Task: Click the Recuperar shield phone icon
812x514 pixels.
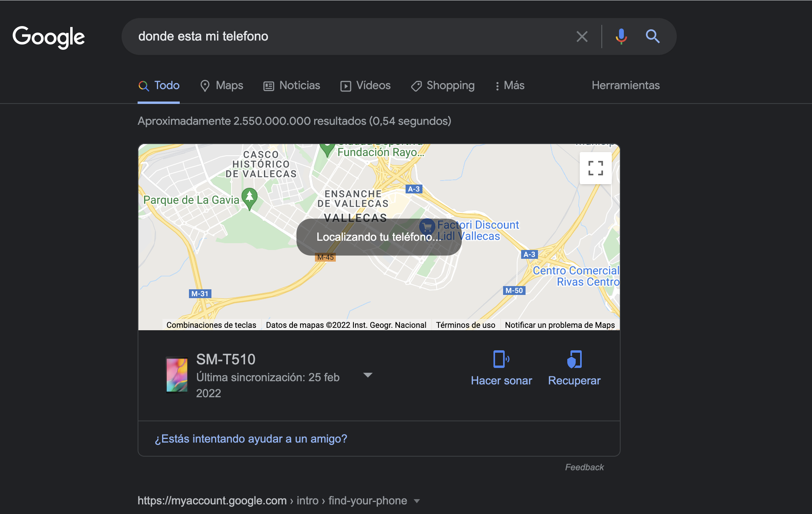Action: pyautogui.click(x=574, y=359)
